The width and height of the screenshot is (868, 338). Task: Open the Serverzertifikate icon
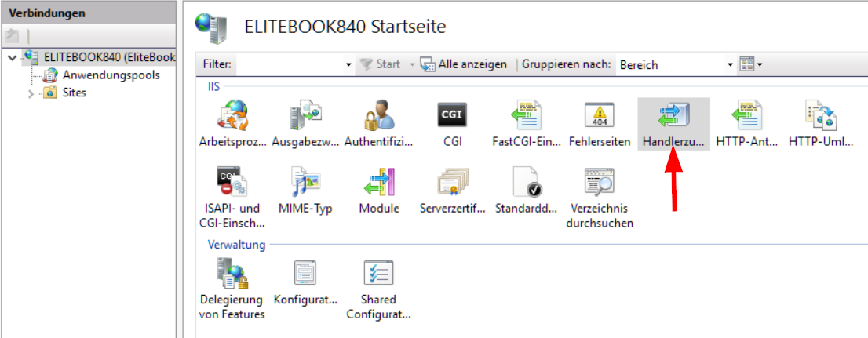click(x=452, y=182)
